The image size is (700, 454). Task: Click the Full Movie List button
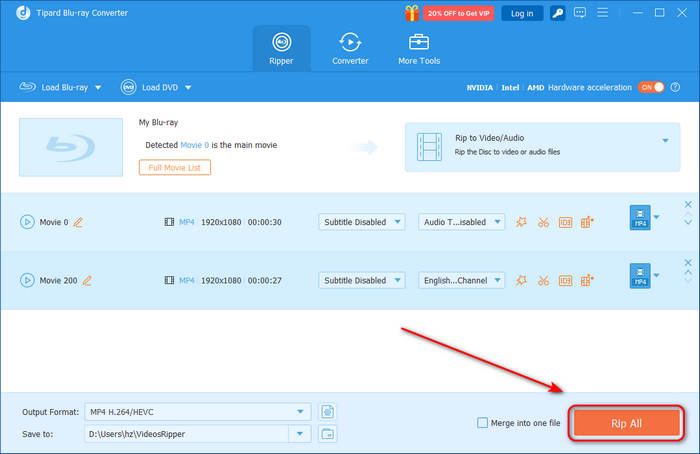point(174,167)
